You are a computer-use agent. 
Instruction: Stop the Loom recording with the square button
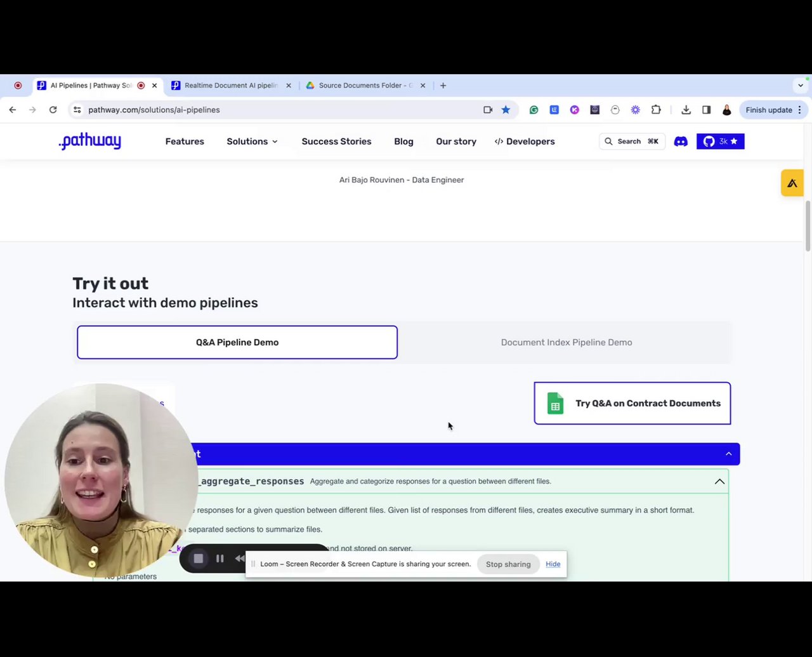point(199,559)
